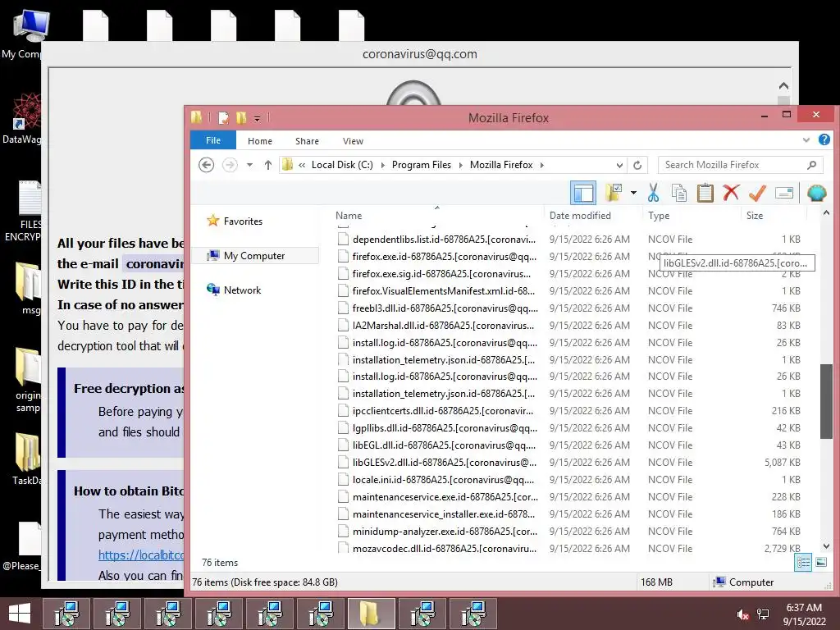Click New Folder icon in title bar
840x630 pixels.
(241, 118)
